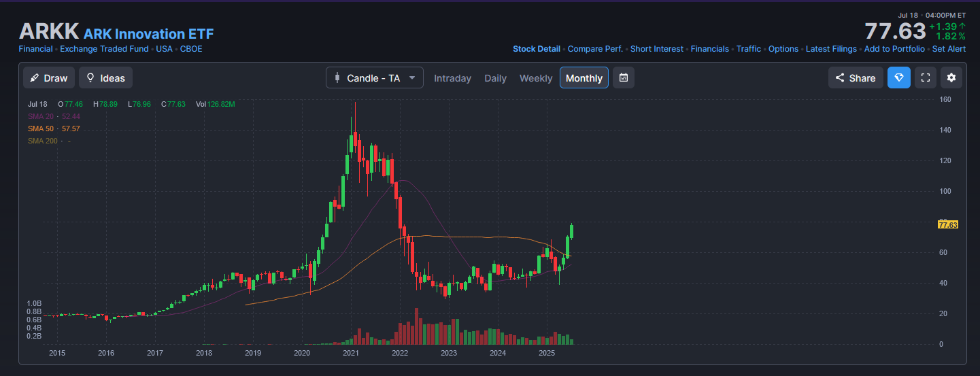Viewport: 980px width, 376px height.
Task: Open the Traffic page
Action: pos(749,49)
